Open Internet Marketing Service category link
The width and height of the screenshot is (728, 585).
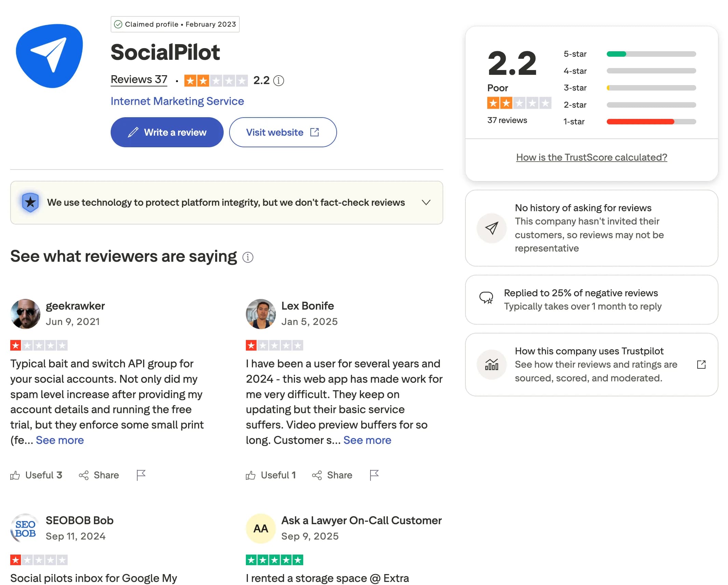click(177, 101)
